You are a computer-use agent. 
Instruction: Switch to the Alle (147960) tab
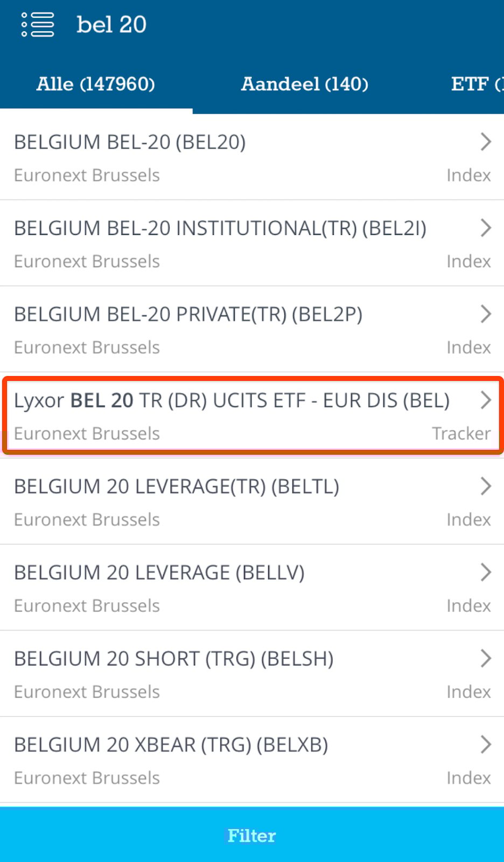click(x=96, y=84)
